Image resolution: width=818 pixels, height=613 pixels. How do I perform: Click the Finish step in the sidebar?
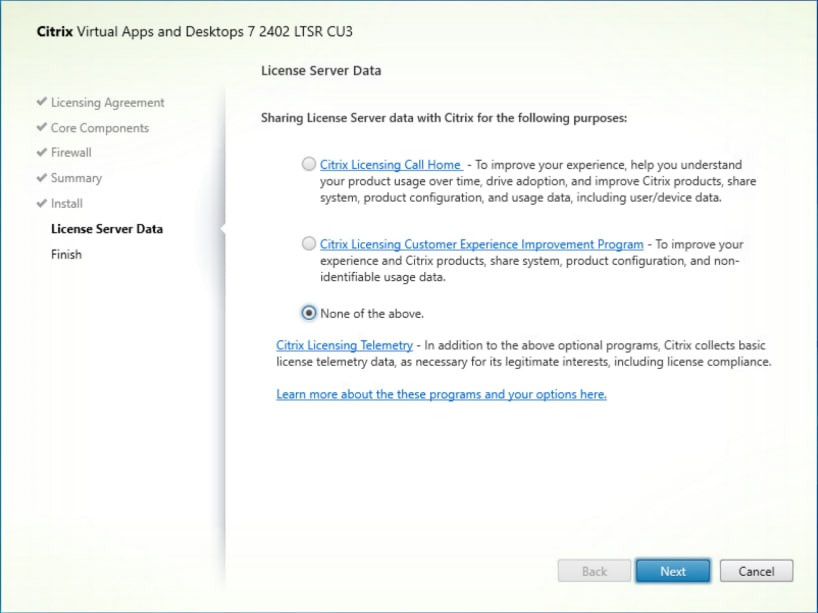coord(66,255)
